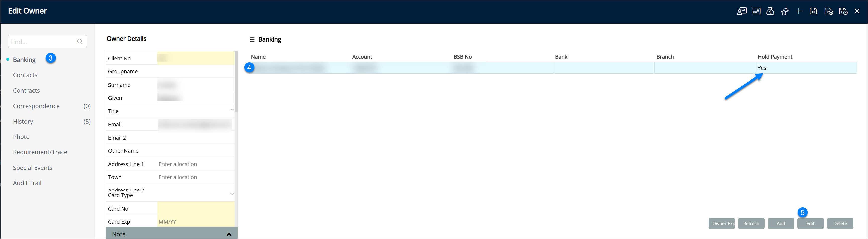Click the plus icon in header toolbar
Image resolution: width=868 pixels, height=239 pixels.
point(799,11)
